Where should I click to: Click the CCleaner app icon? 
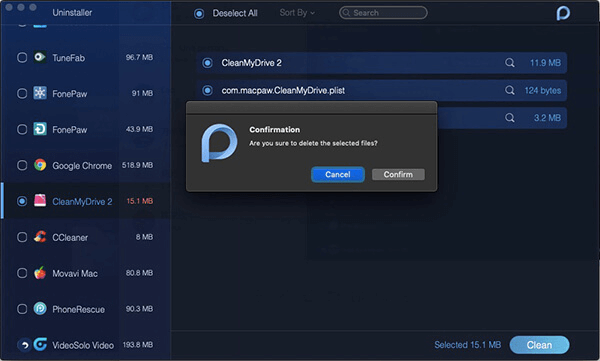(40, 237)
